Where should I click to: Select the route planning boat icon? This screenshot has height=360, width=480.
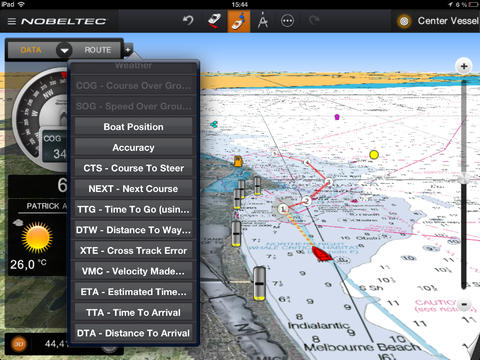point(214,21)
